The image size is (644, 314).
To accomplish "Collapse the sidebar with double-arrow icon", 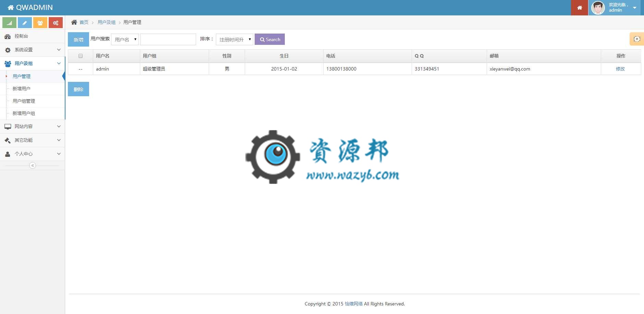I will [33, 165].
